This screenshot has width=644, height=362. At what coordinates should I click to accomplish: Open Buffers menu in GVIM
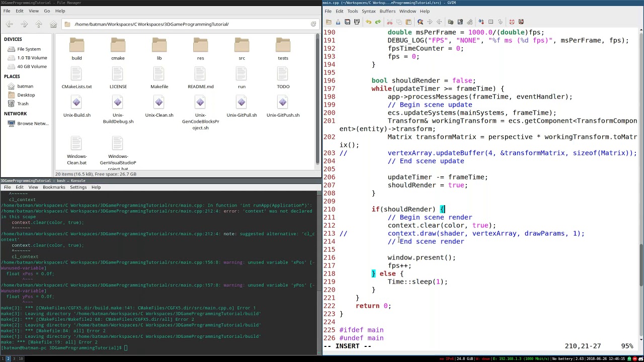(x=387, y=11)
